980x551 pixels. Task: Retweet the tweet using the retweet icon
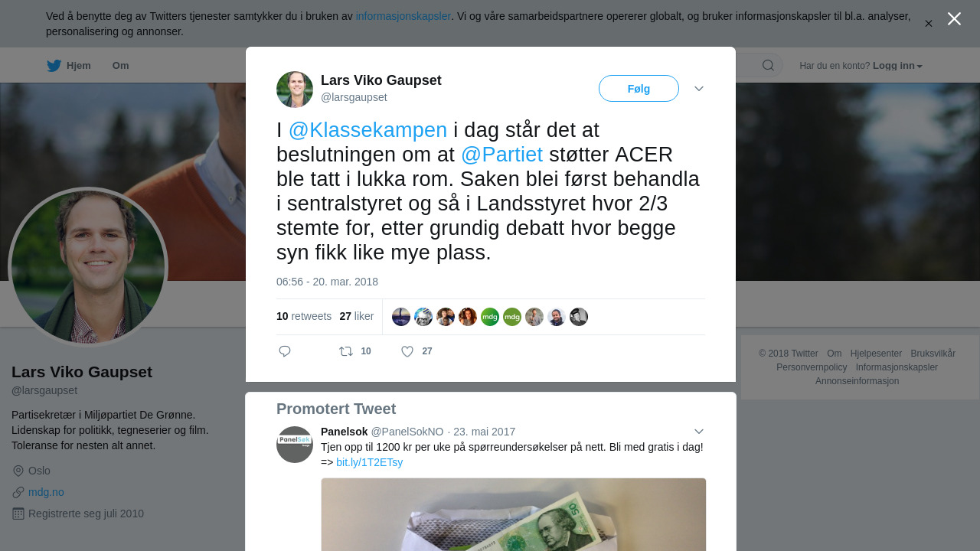click(346, 351)
